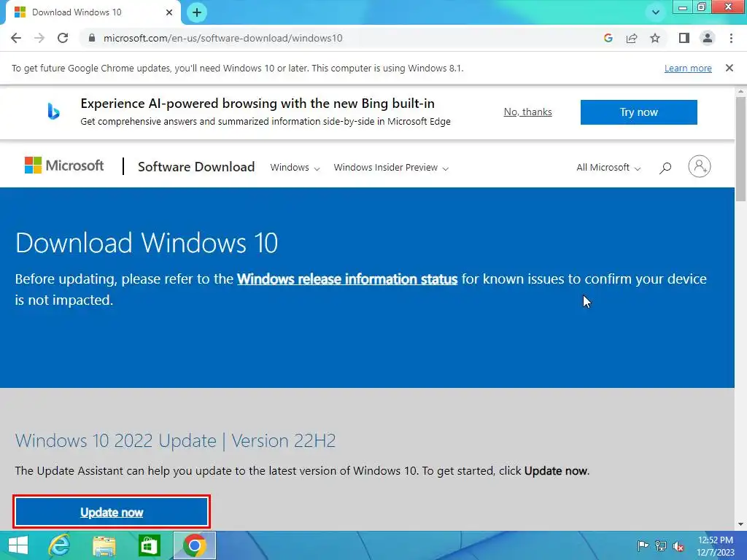Click the Chrome icon in the taskbar
This screenshot has height=560, width=747.
pos(194,545)
